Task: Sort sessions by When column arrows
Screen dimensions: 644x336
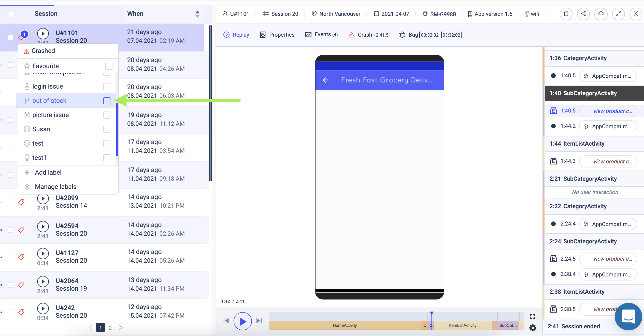Action: pyautogui.click(x=197, y=14)
